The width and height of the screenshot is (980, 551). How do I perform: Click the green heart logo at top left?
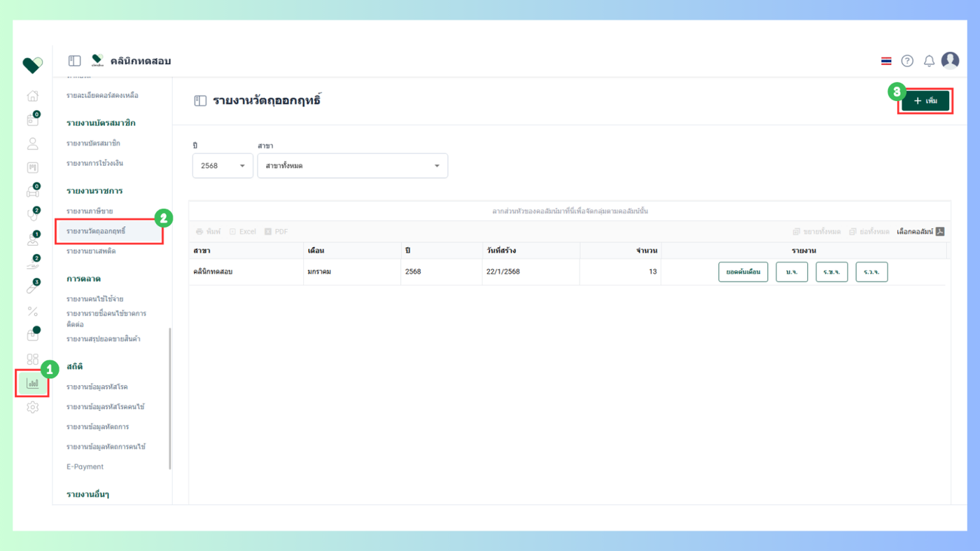32,64
